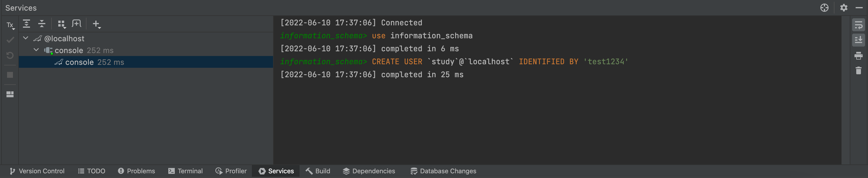Open the Services settings gear
The image size is (868, 178).
(844, 8)
